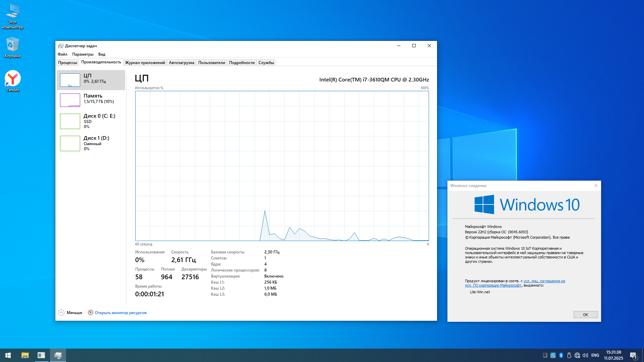Open the Parameters menu
This screenshot has height=362, width=644.
[x=83, y=54]
